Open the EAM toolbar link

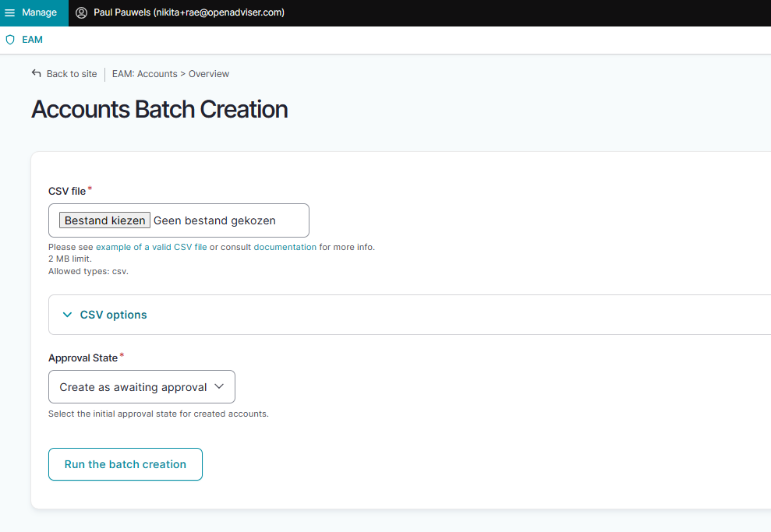32,40
